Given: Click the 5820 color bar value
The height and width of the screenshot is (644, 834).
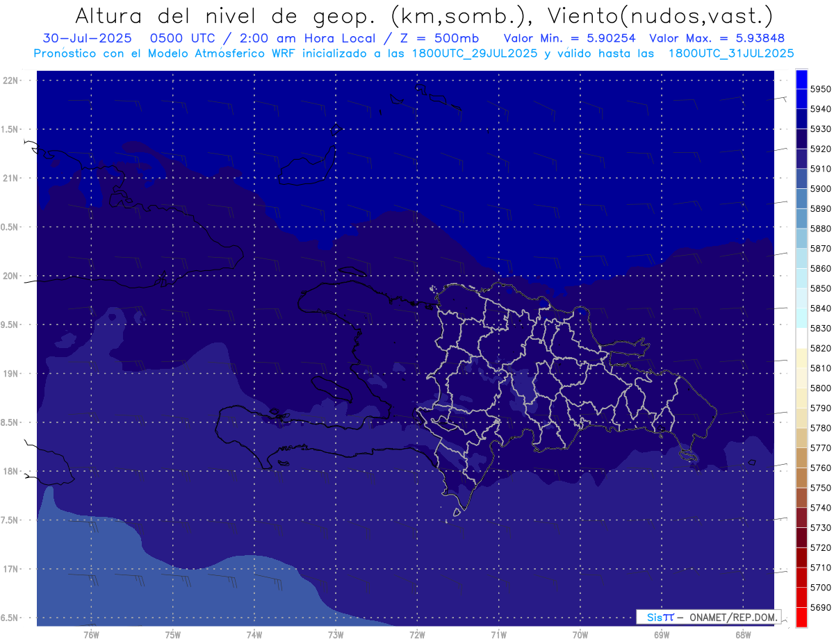Looking at the screenshot, I should click(x=820, y=348).
